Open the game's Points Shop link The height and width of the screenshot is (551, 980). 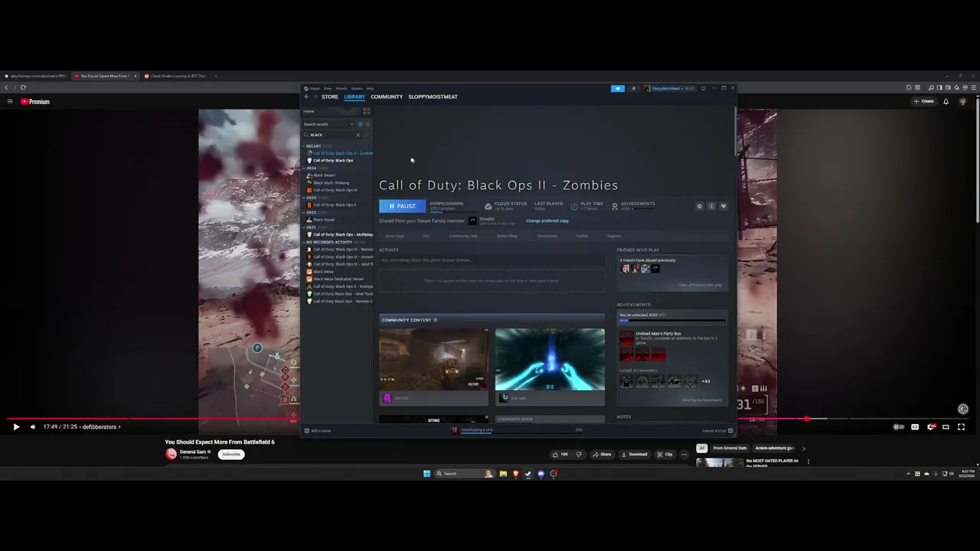coord(507,236)
